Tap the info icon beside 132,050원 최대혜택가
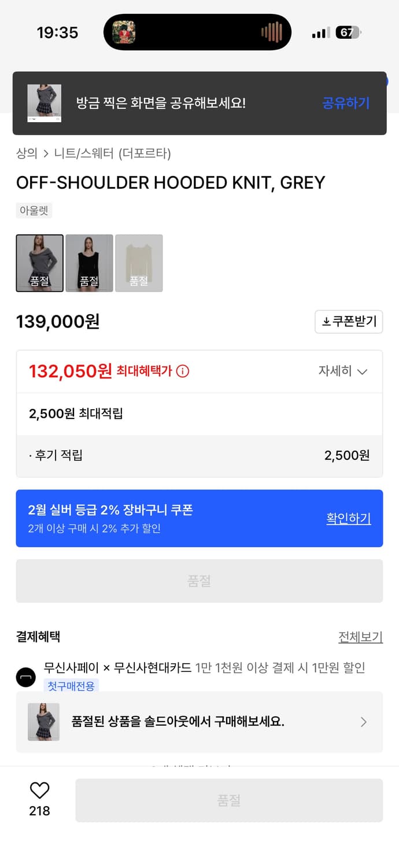399x868 pixels. coord(183,371)
